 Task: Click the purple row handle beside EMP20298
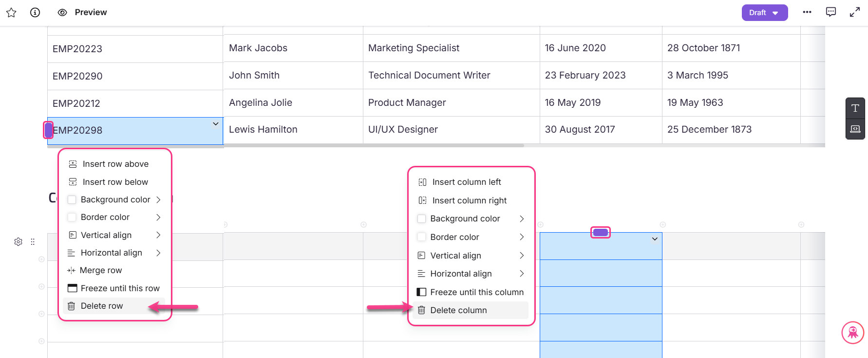coord(48,130)
